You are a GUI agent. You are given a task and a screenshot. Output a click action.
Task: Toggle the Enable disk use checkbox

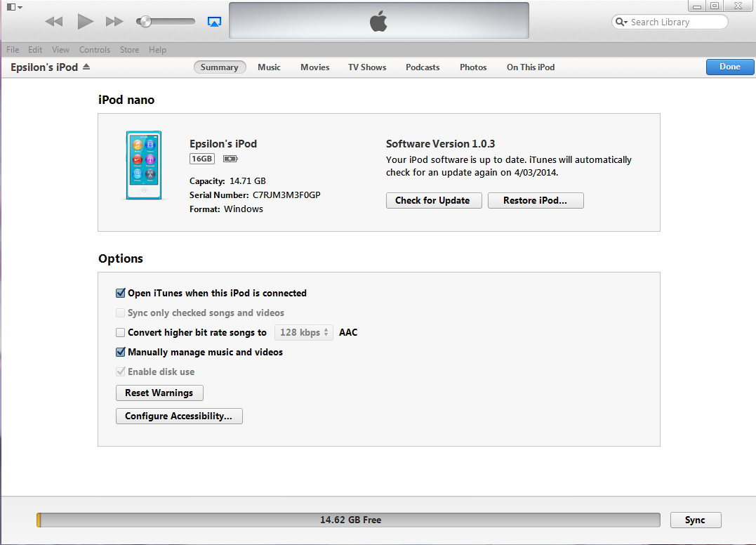coord(121,372)
